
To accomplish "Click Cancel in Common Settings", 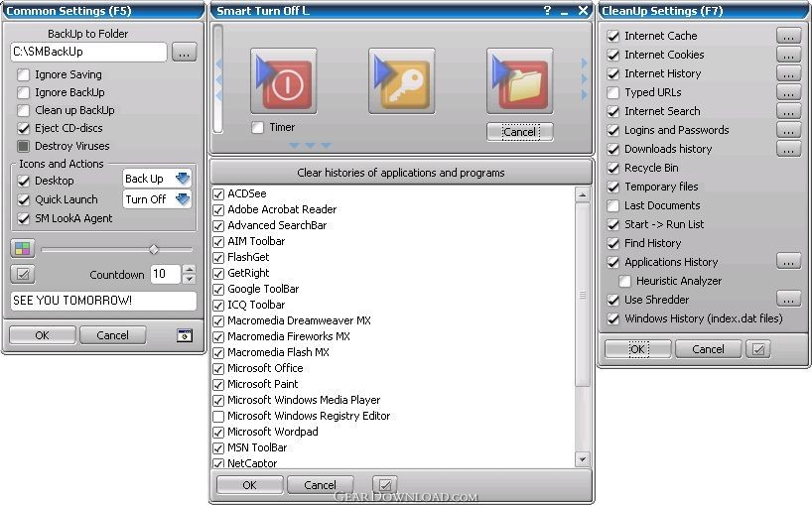I will [112, 335].
